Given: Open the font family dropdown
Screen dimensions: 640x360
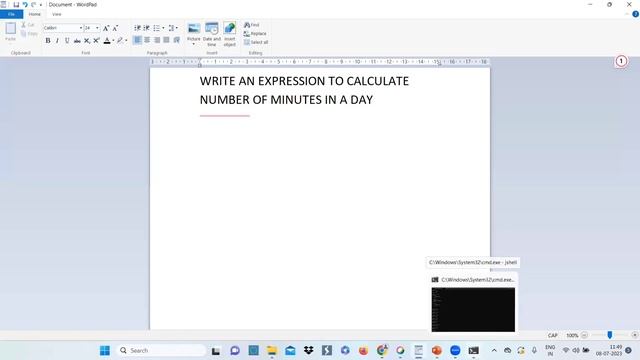Looking at the screenshot, I should point(80,28).
